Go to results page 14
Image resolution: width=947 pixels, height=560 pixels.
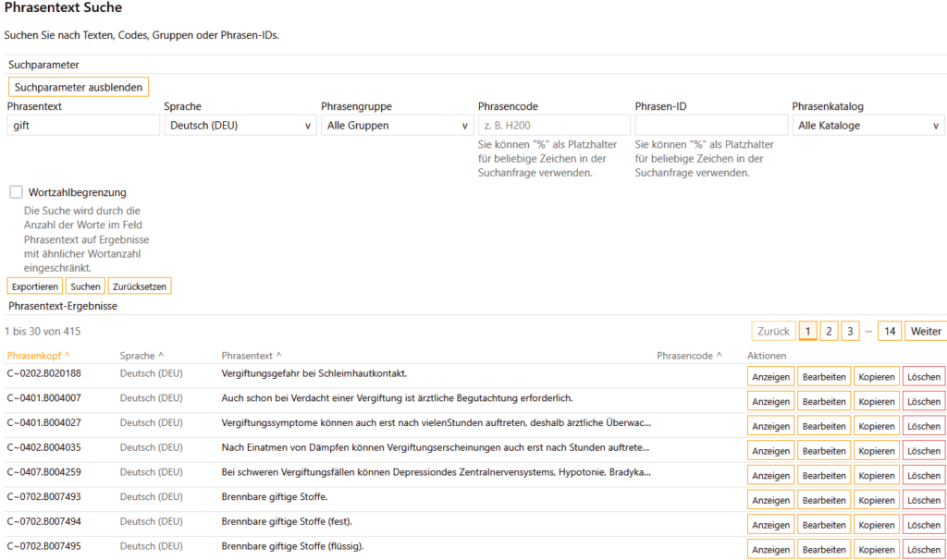point(890,332)
